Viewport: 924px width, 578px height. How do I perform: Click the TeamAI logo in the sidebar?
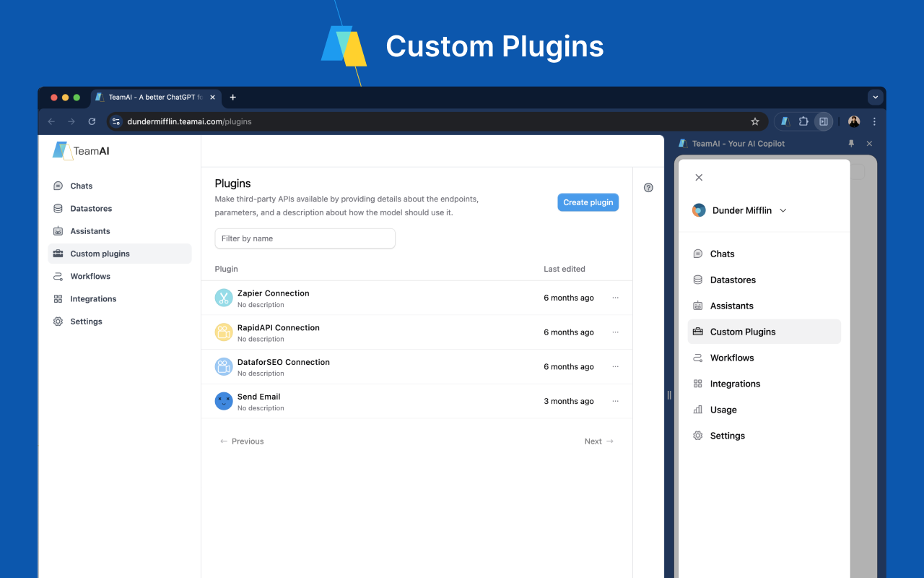click(x=81, y=150)
